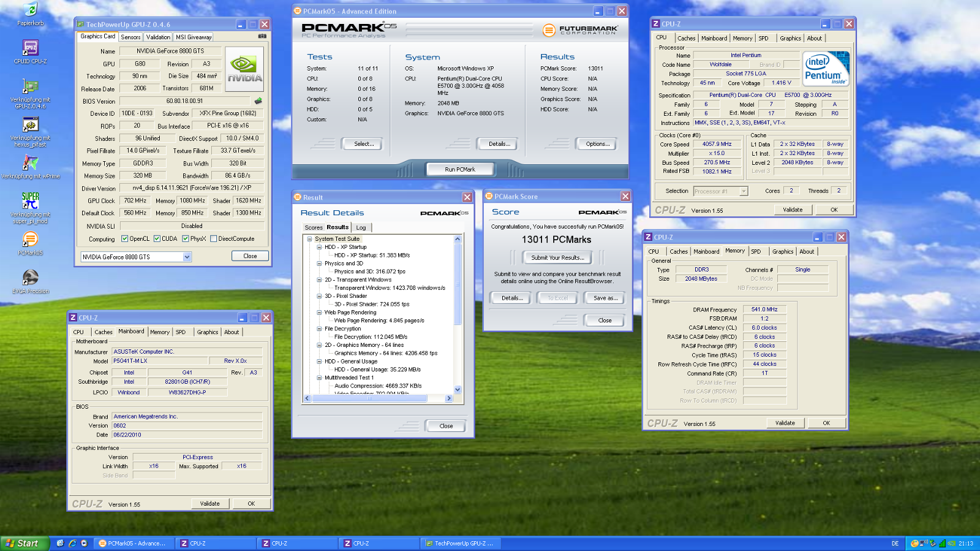This screenshot has height=551, width=980.
Task: Collapse the Physics and 3D node
Action: pos(319,264)
